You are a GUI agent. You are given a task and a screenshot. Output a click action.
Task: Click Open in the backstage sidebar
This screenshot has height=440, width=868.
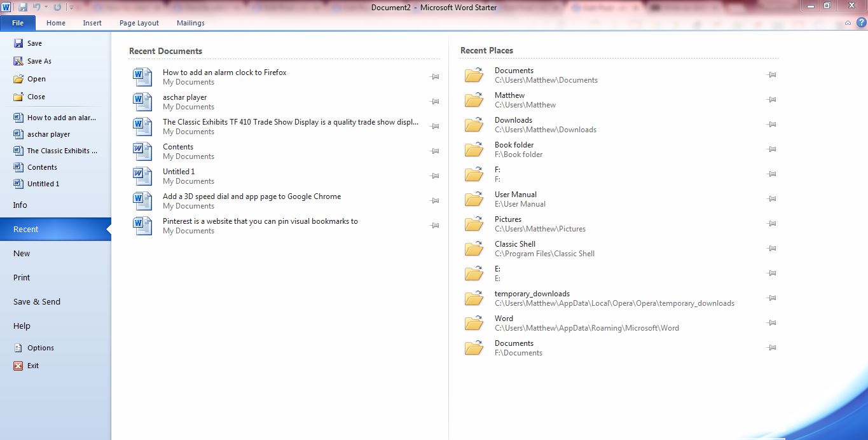(x=29, y=79)
